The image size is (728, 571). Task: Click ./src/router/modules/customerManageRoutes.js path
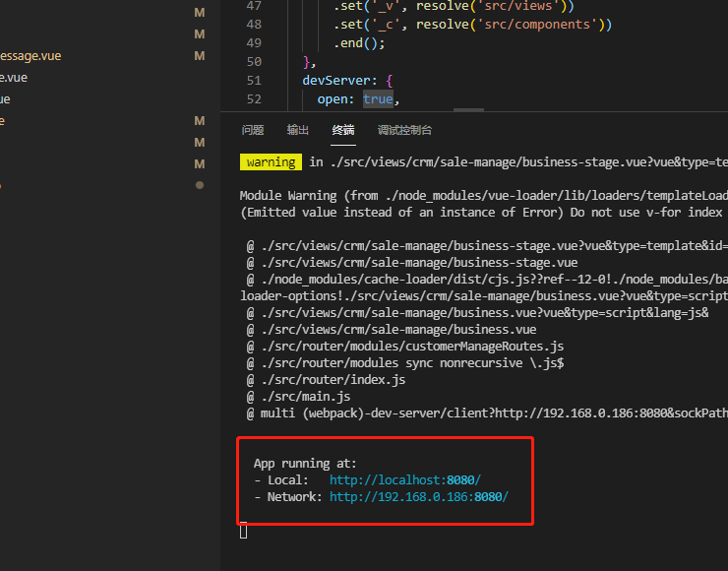[412, 347]
